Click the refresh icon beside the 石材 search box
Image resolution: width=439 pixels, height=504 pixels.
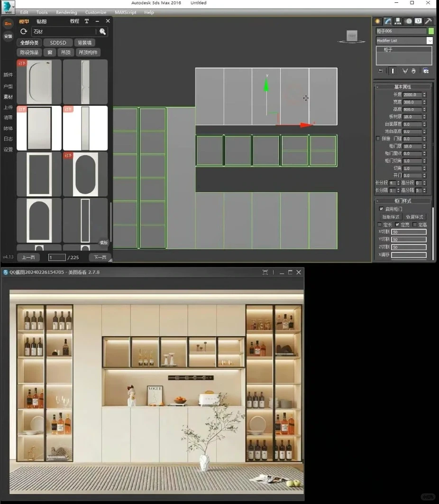coord(23,31)
